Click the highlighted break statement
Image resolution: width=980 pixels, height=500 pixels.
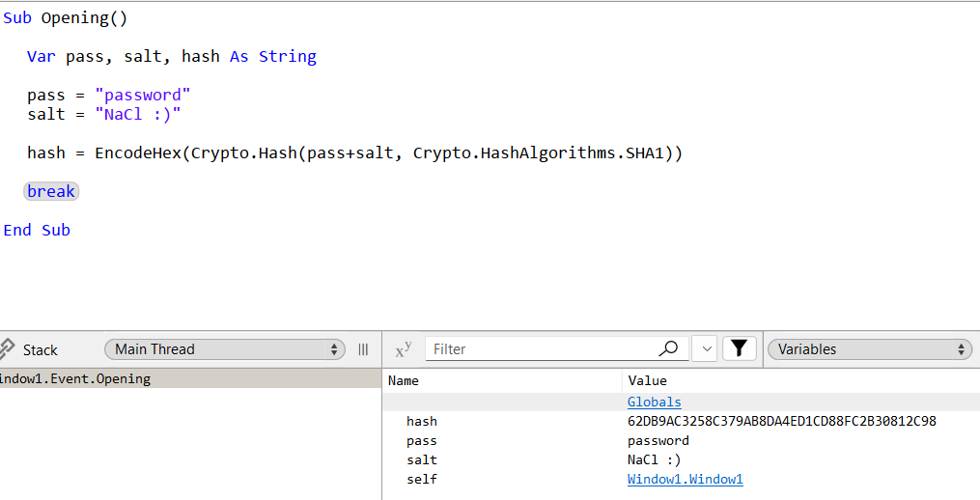coord(51,191)
